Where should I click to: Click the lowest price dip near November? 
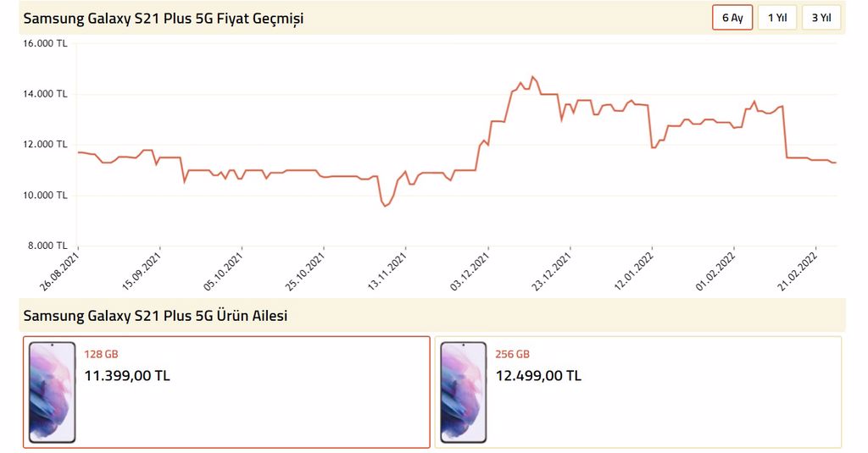[385, 206]
